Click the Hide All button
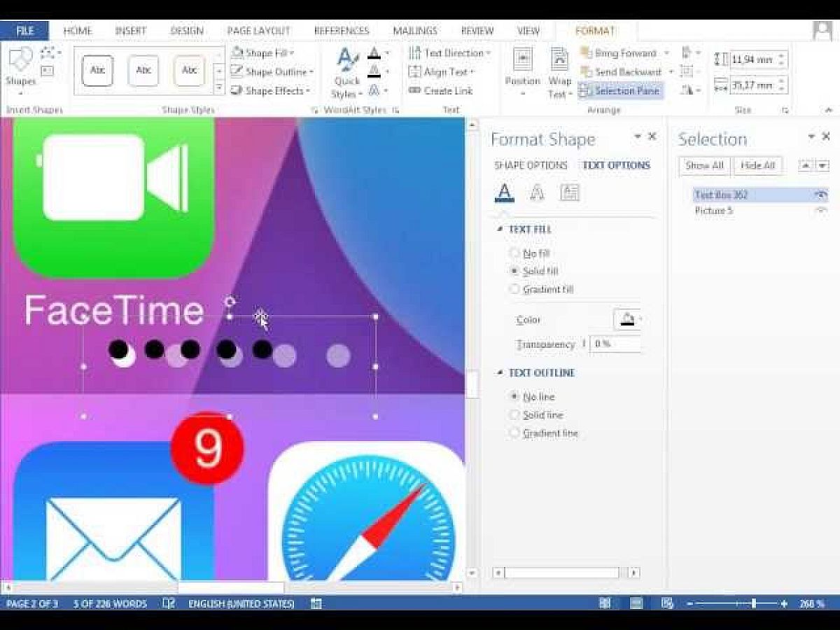This screenshot has height=630, width=840. tap(757, 165)
